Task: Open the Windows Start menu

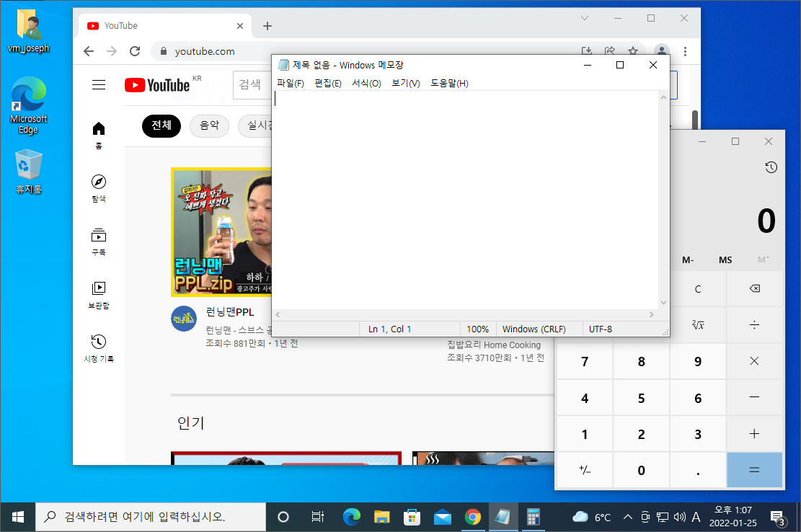Action: click(17, 517)
